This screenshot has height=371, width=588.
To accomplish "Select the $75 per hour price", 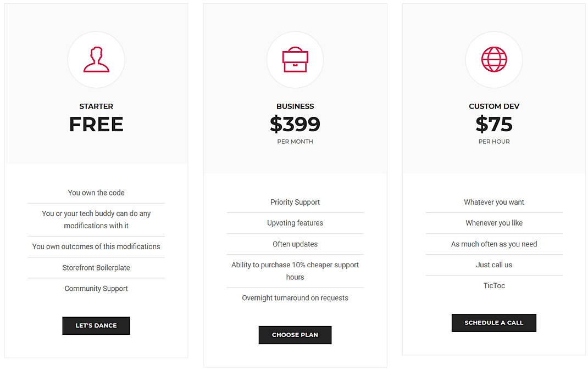I will pyautogui.click(x=494, y=125).
